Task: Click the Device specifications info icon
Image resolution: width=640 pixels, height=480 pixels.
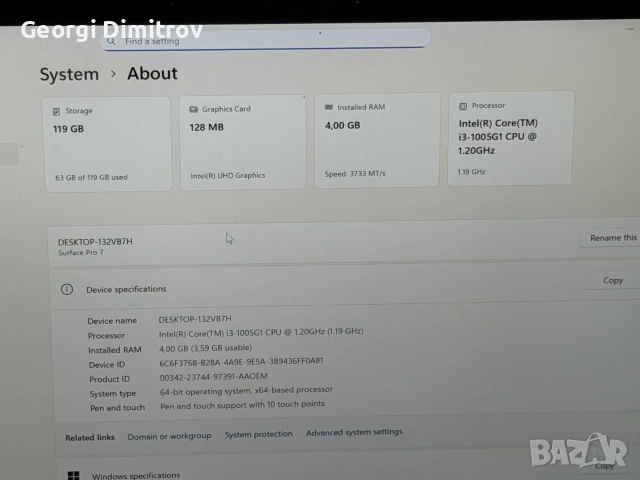Action: pyautogui.click(x=67, y=289)
